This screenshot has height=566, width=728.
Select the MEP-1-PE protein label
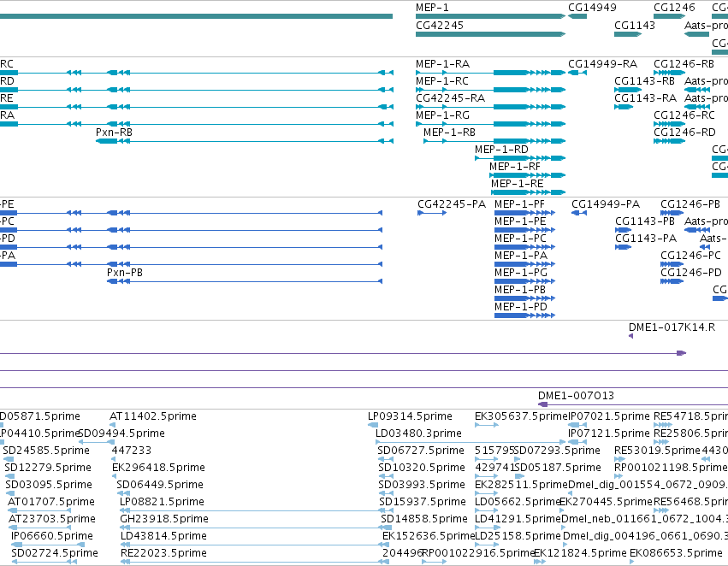tap(520, 221)
